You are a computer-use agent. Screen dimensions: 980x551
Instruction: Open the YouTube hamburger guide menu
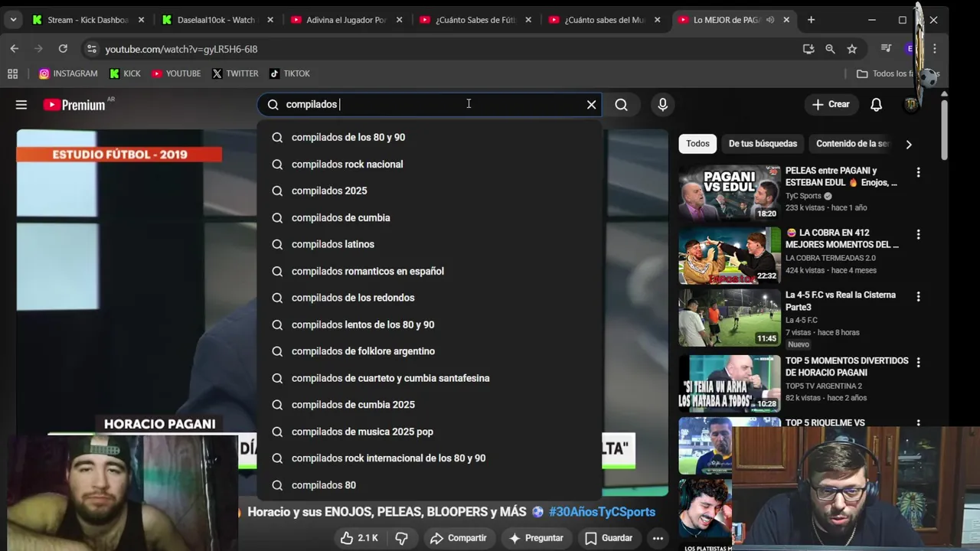click(x=21, y=105)
